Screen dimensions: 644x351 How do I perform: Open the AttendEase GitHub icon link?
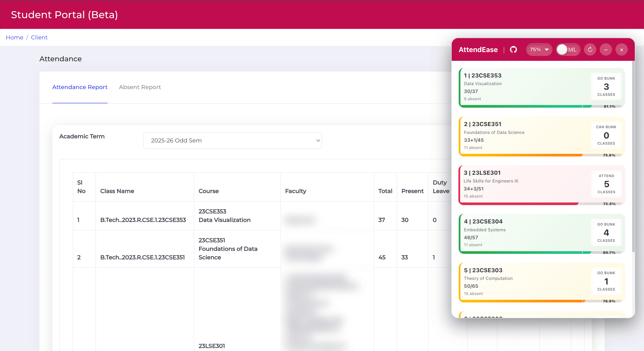513,49
